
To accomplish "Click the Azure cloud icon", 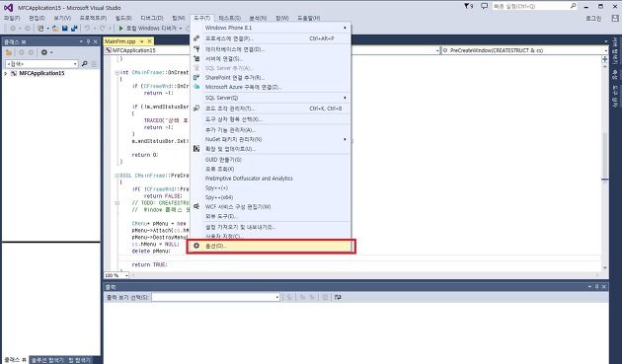I will pyautogui.click(x=196, y=87).
